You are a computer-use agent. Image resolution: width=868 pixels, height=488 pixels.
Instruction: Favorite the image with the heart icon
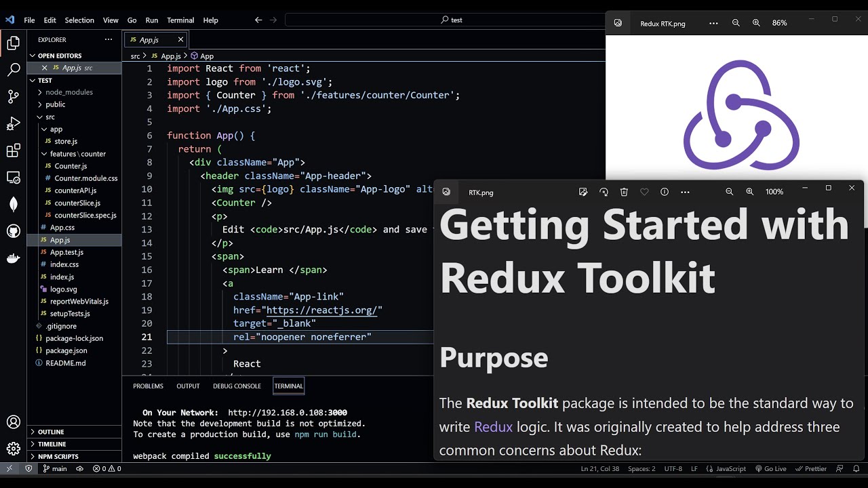644,192
